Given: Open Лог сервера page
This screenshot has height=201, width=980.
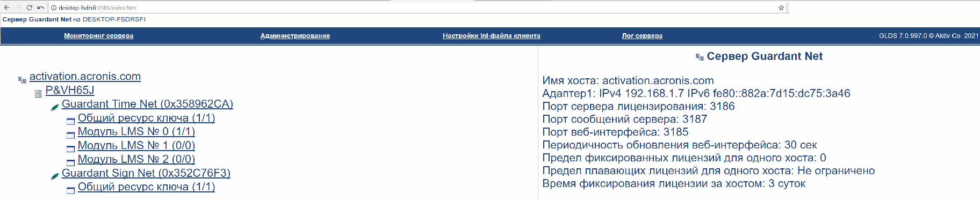Looking at the screenshot, I should click(x=642, y=36).
